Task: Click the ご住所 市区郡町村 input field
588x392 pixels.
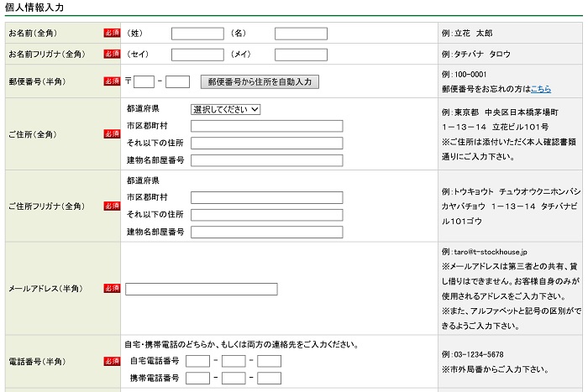Action: click(266, 126)
